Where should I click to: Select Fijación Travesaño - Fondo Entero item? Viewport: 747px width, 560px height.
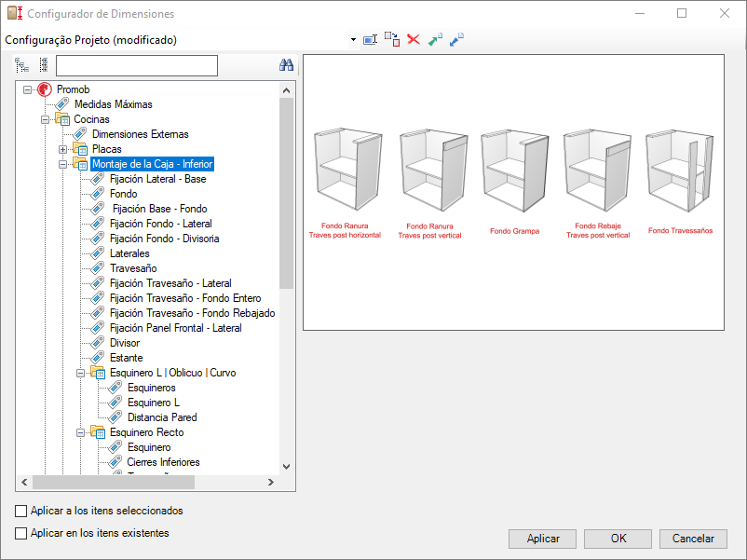pos(185,298)
